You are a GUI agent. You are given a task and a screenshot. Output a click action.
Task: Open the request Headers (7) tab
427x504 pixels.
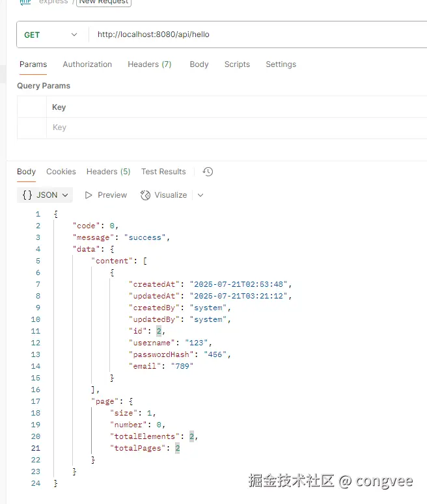149,64
